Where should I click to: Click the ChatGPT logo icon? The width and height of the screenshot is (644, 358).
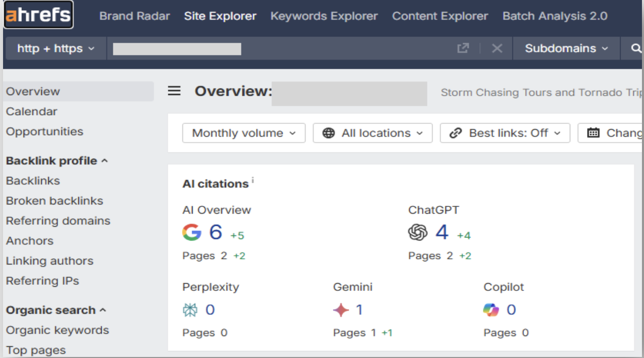(418, 232)
